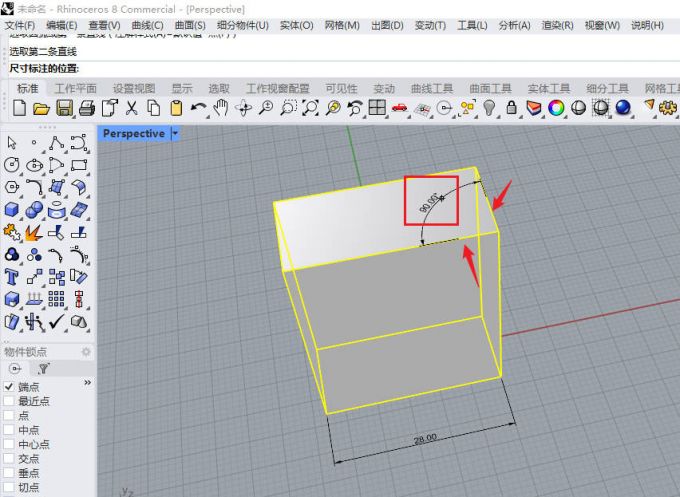Click the four viewports layout icon
680x497 pixels.
pos(377,108)
